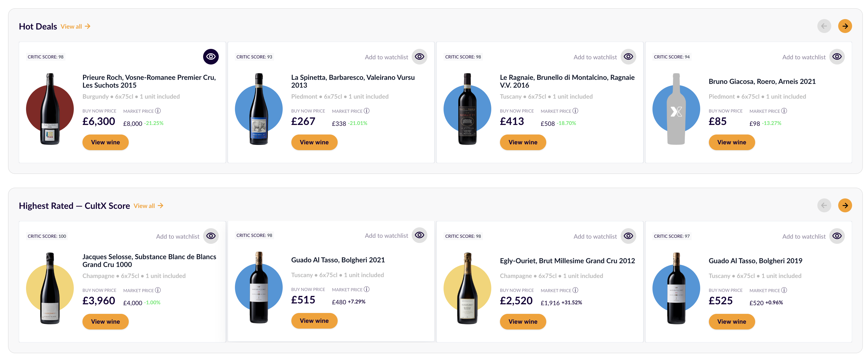Toggle the watchlist eye for La Spinetta Barbaresco
868x361 pixels.
419,57
